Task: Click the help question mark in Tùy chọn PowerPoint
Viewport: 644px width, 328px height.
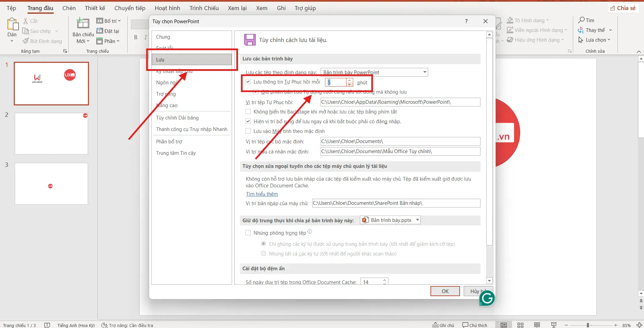Action: (x=466, y=21)
